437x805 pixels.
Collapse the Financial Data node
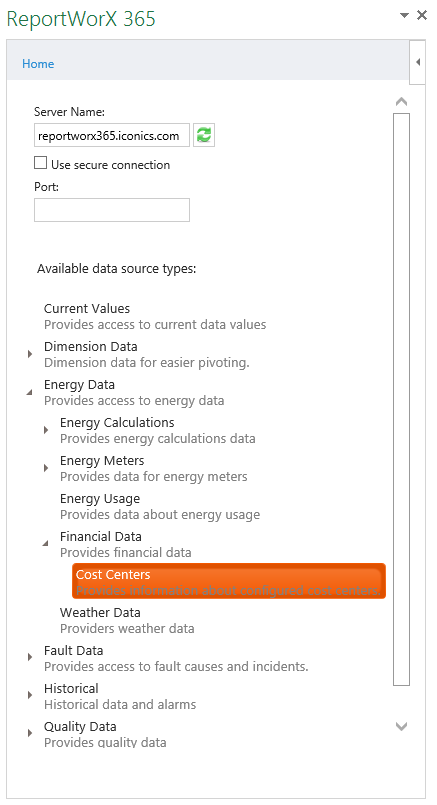click(46, 543)
